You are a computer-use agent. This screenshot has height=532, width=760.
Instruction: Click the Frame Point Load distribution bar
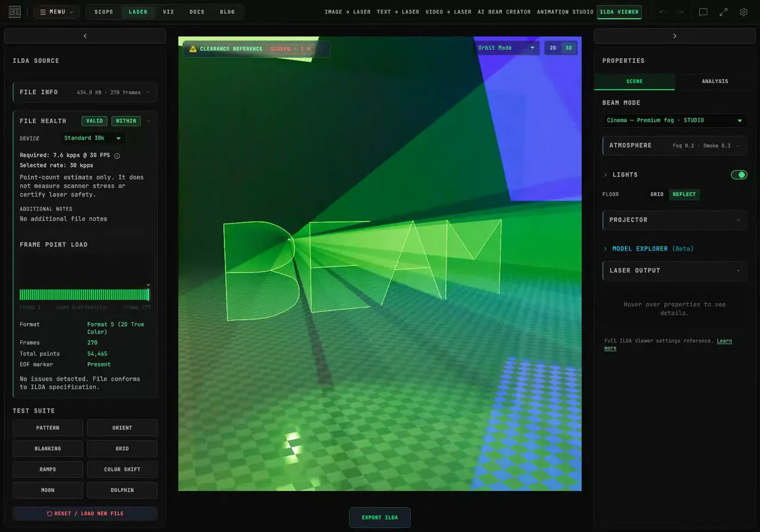pos(85,294)
